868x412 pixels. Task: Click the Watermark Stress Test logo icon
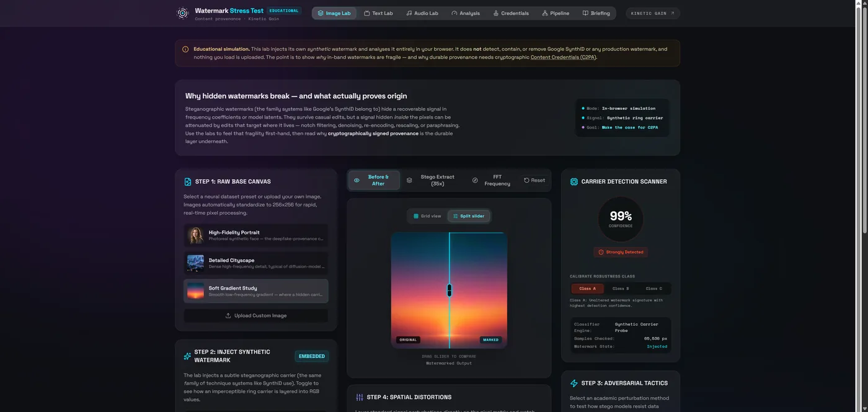pyautogui.click(x=182, y=13)
